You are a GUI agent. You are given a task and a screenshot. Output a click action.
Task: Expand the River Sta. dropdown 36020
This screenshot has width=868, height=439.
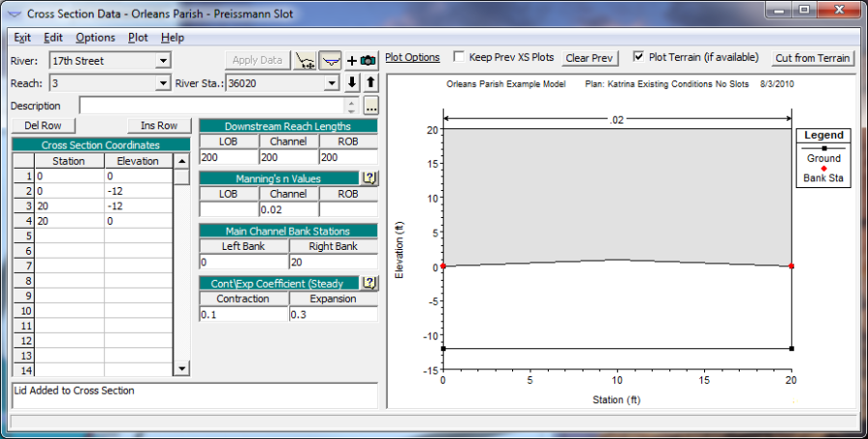333,83
